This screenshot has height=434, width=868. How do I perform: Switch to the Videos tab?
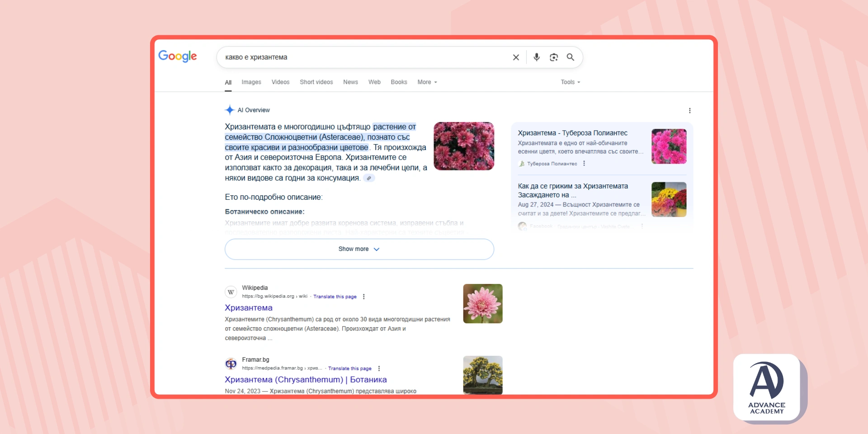(x=280, y=82)
